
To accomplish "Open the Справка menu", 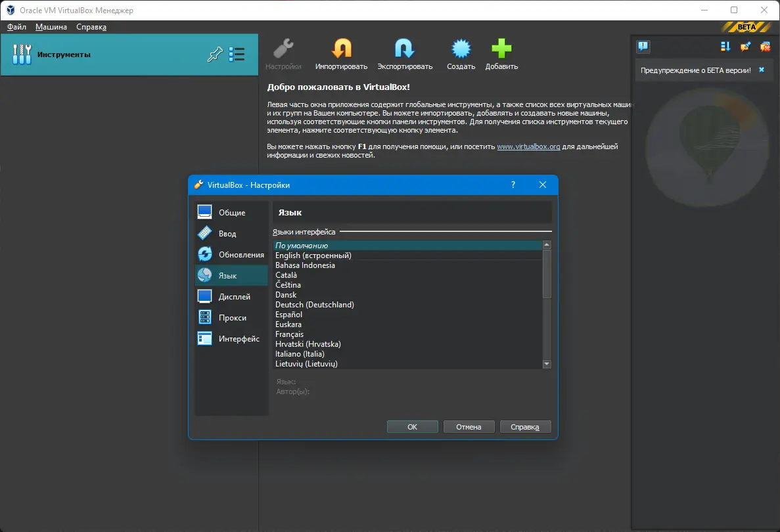I will pyautogui.click(x=91, y=27).
